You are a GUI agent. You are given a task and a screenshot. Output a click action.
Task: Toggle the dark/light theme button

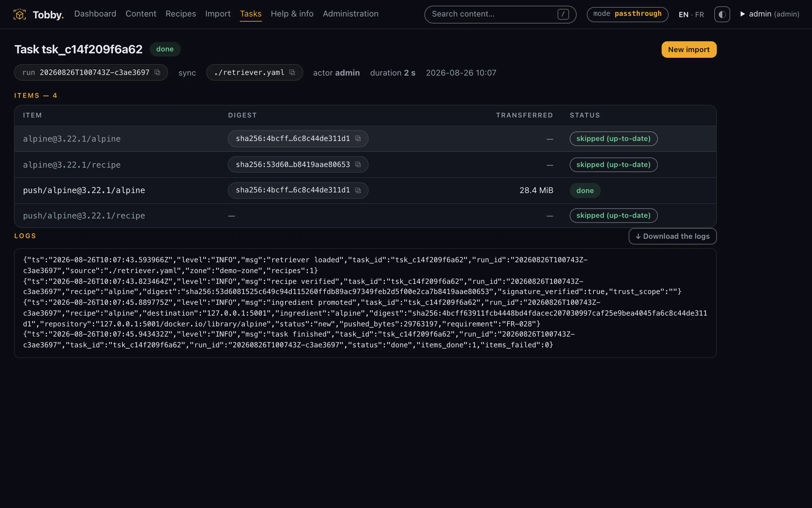(x=722, y=15)
